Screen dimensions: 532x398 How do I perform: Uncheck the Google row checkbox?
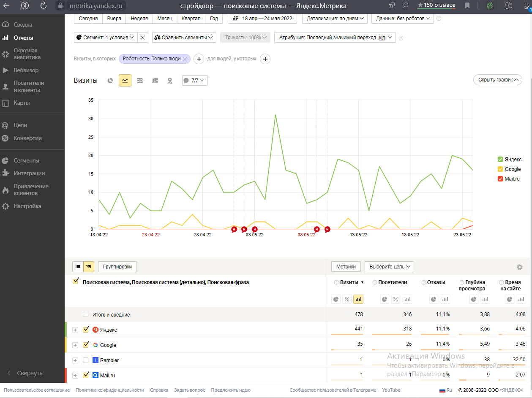[86, 344]
